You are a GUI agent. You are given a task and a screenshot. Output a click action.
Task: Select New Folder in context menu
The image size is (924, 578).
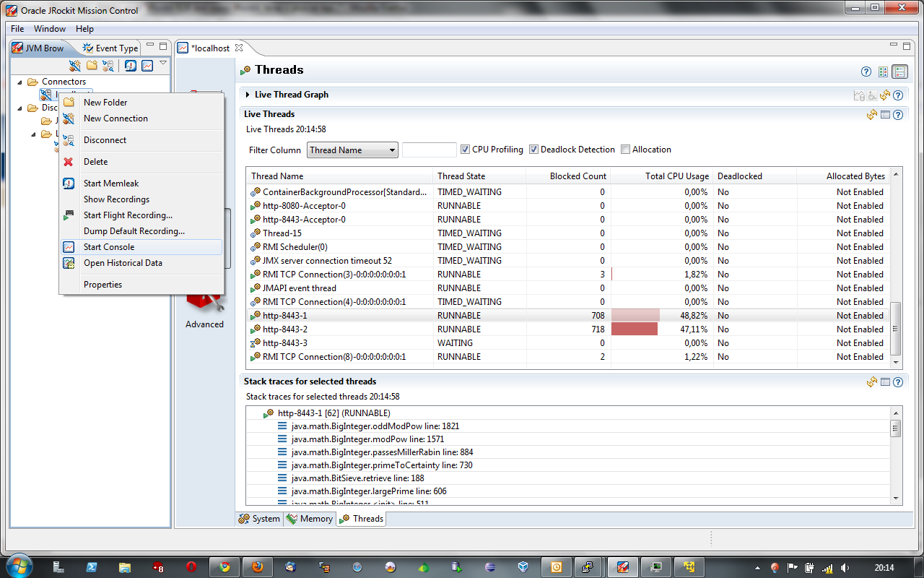point(141,103)
